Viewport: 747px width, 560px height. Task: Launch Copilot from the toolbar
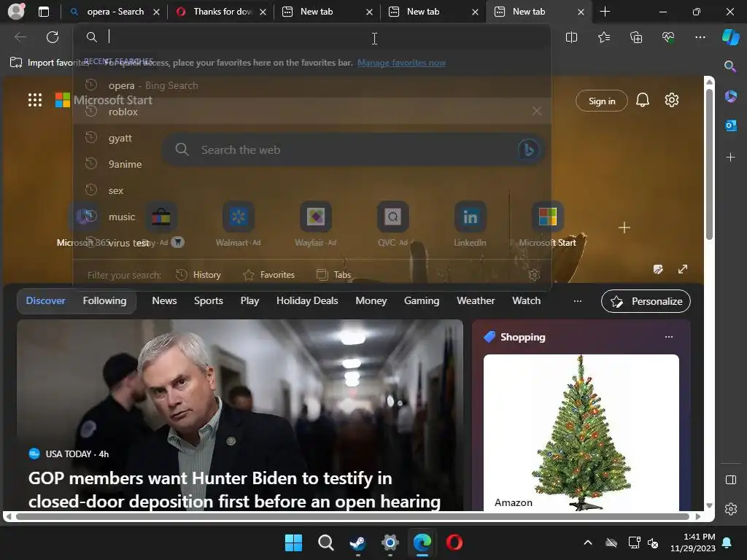pyautogui.click(x=730, y=37)
